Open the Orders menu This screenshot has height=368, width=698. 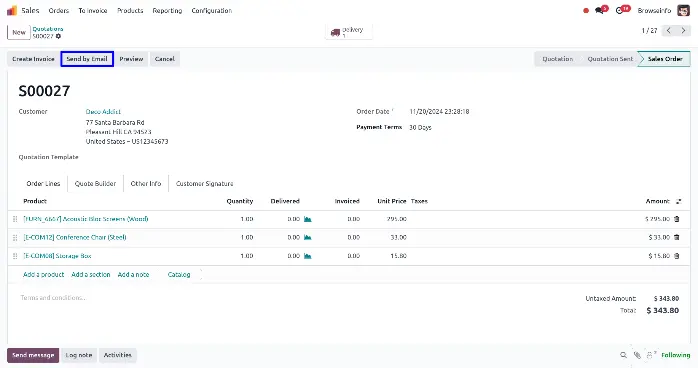[59, 10]
